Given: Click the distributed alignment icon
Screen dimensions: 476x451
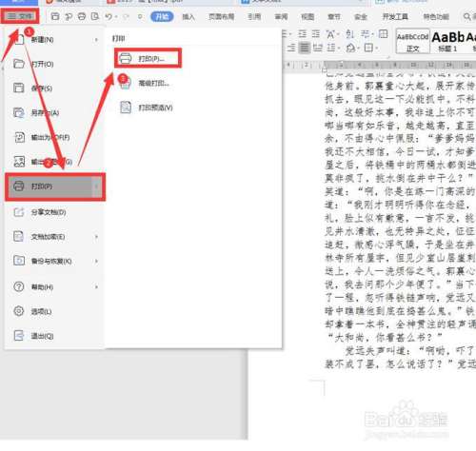Looking at the screenshot, I should [x=318, y=48].
